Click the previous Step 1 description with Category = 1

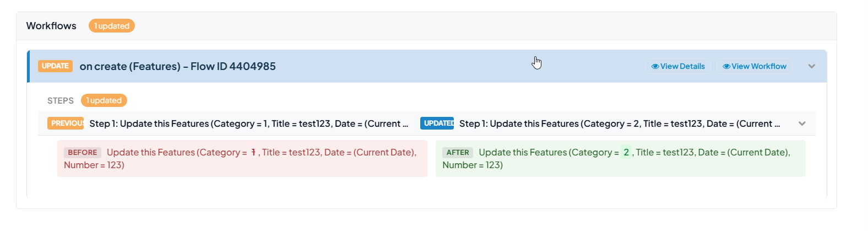coord(249,123)
